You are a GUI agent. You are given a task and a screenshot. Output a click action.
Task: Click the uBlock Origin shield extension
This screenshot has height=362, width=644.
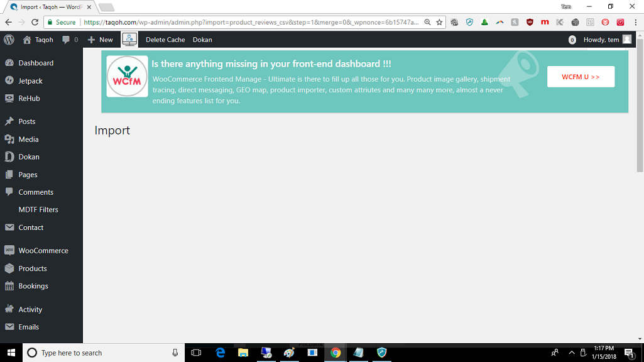click(530, 22)
